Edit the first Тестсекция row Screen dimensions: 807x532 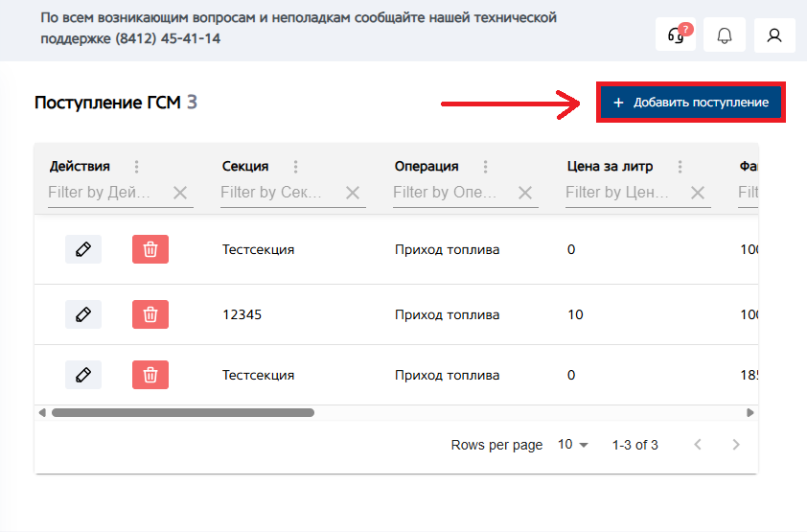[x=83, y=249]
